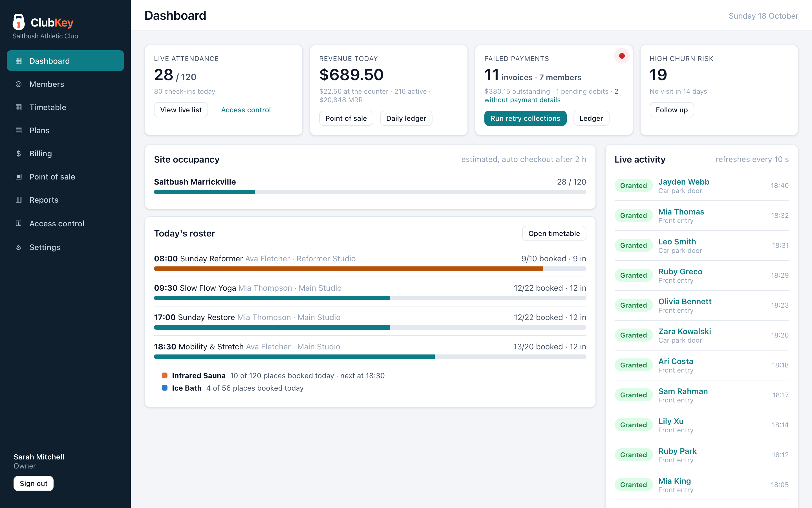Click the '2 without payment details' link
Image resolution: width=812 pixels, height=508 pixels.
[522, 100]
